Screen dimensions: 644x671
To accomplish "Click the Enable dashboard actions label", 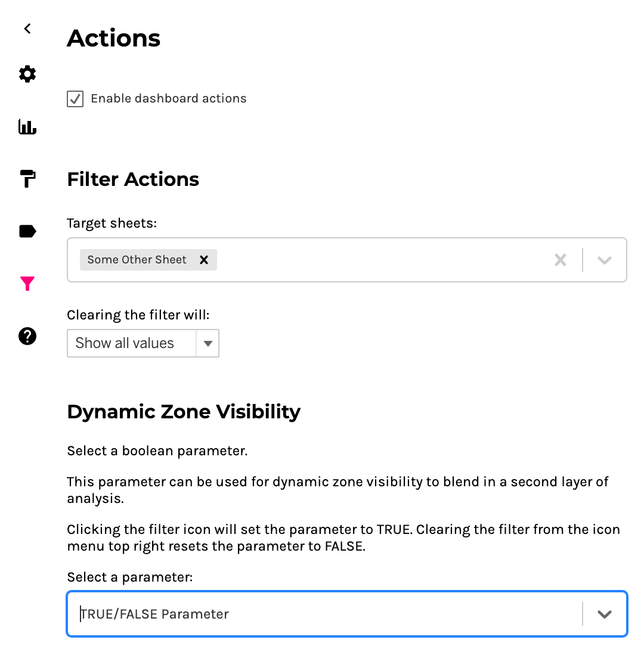I will 169,99.
